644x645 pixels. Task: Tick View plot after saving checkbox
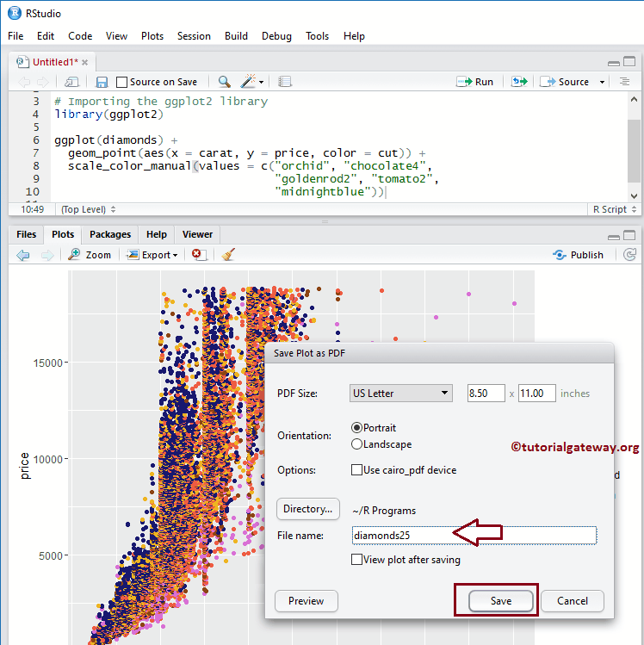pyautogui.click(x=357, y=560)
